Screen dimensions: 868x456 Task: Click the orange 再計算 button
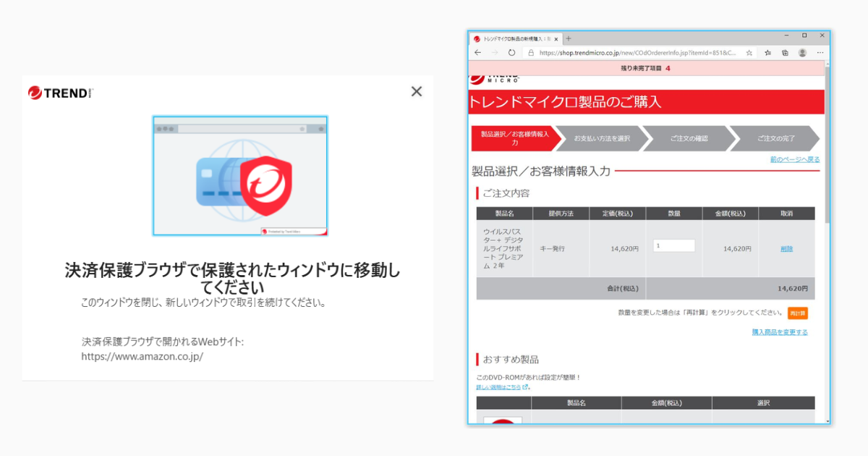pyautogui.click(x=798, y=313)
